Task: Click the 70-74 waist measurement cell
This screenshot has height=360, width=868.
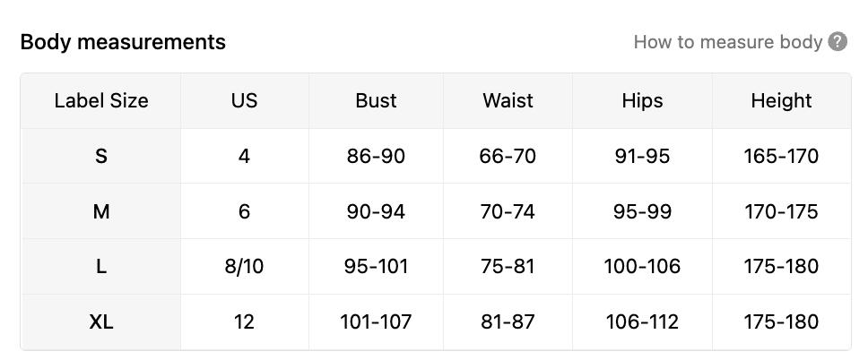Action: point(508,212)
